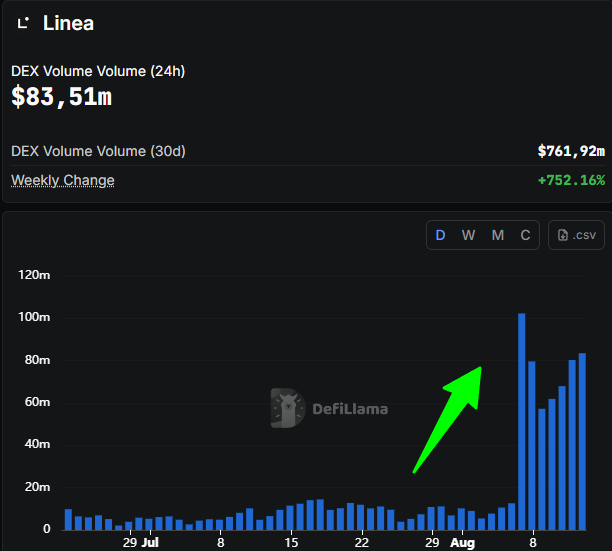Click the 15 x-axis date label
This screenshot has height=551, width=612.
point(291,542)
